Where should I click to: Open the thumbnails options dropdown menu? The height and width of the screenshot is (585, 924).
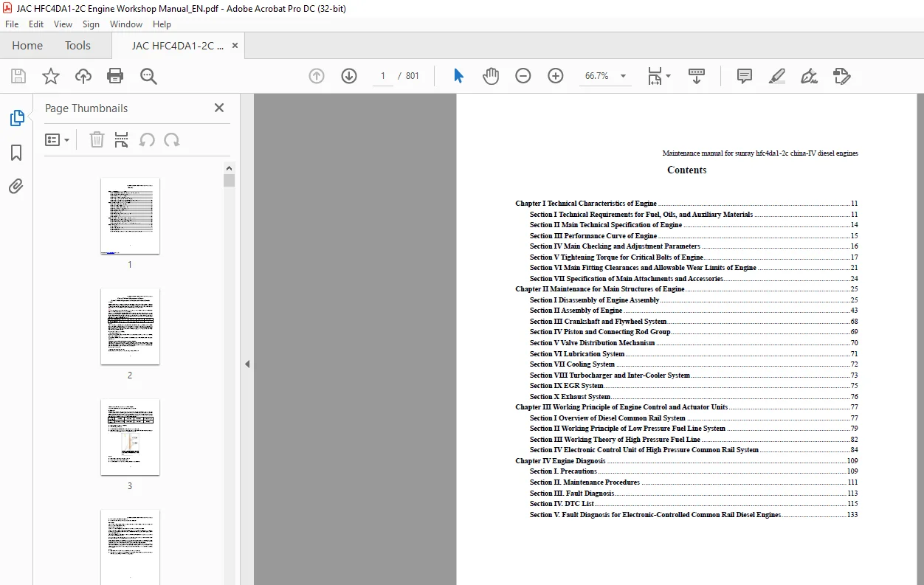[x=58, y=139]
